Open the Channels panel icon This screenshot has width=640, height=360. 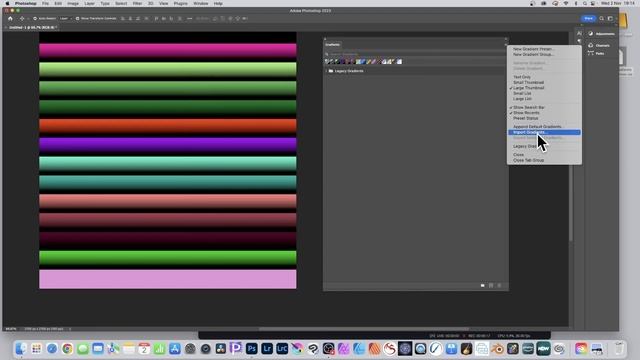click(591, 45)
